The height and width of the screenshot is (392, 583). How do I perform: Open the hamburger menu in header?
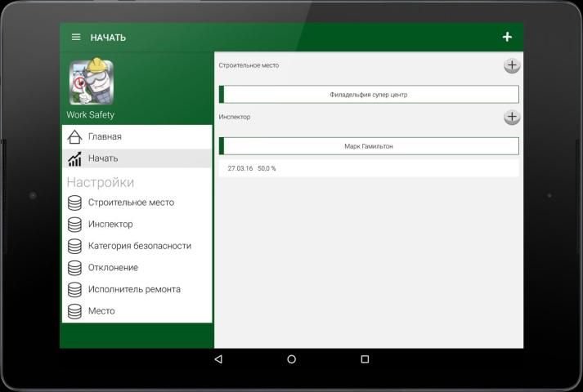76,37
